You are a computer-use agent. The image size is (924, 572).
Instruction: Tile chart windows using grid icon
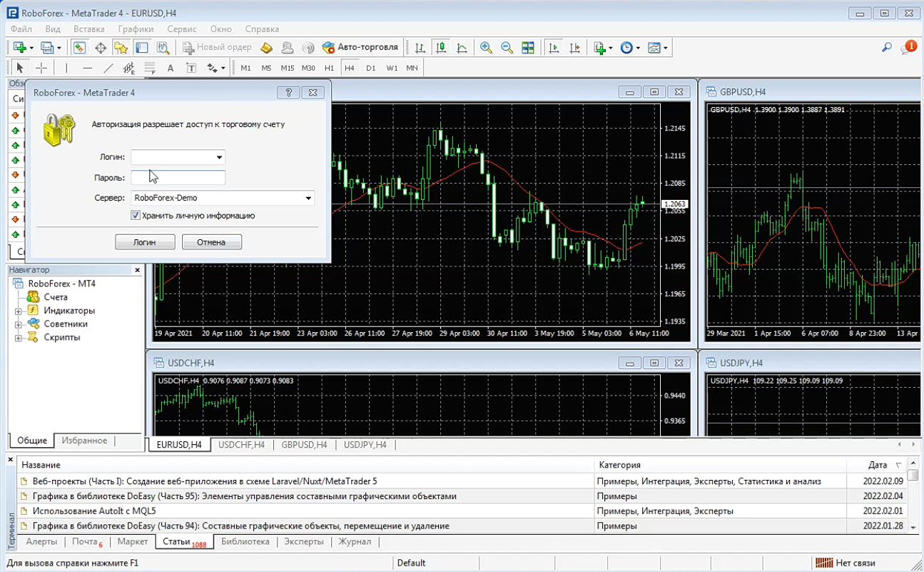click(528, 48)
